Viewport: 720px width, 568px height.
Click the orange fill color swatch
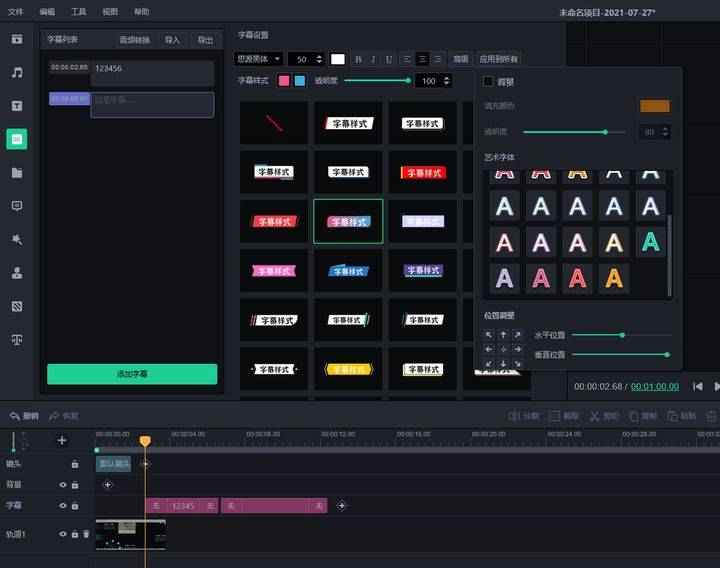[655, 106]
